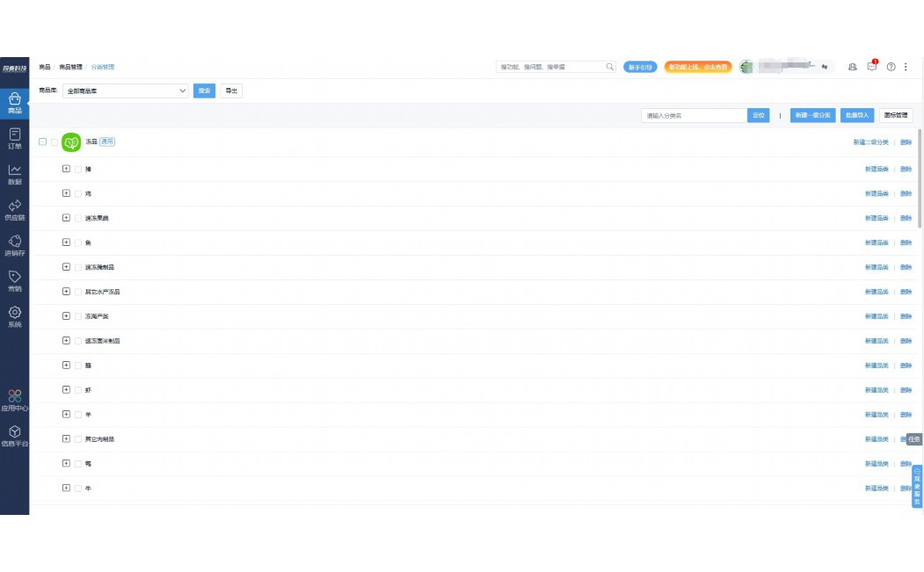Check the box beside 速冻果蔬

point(78,218)
